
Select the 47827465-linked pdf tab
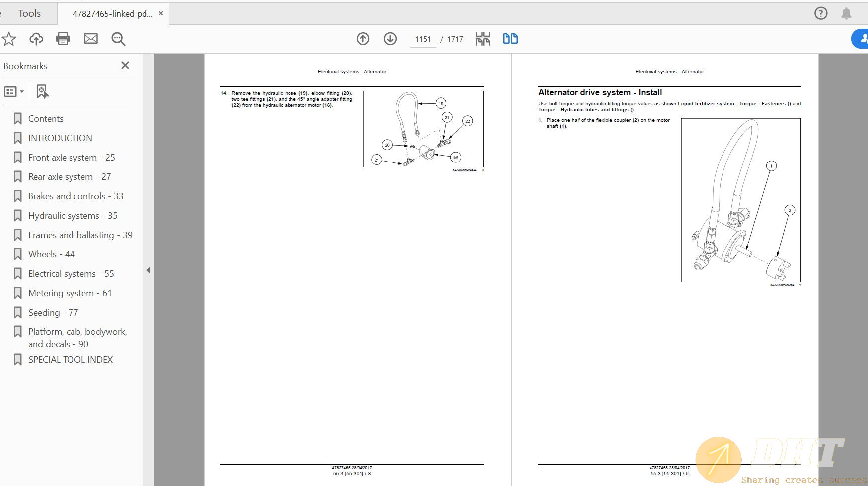click(112, 14)
